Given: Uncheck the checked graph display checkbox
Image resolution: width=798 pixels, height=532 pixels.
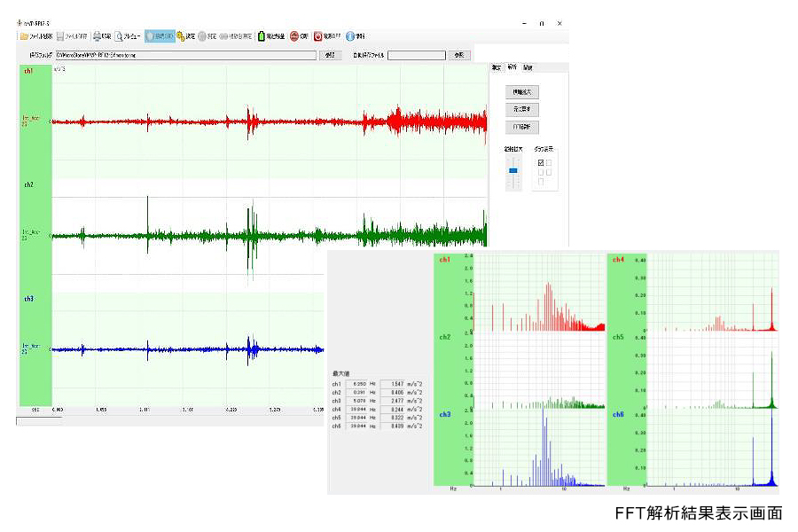Looking at the screenshot, I should (x=541, y=162).
